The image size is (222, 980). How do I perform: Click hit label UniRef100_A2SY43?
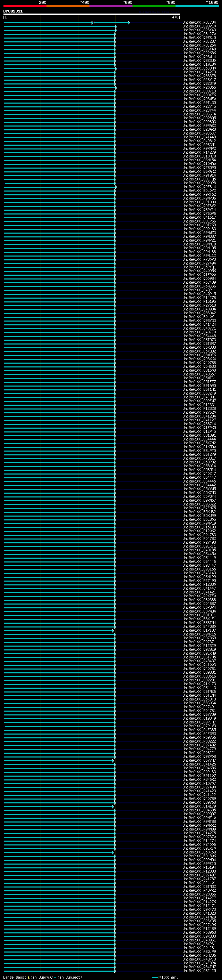point(199,30)
